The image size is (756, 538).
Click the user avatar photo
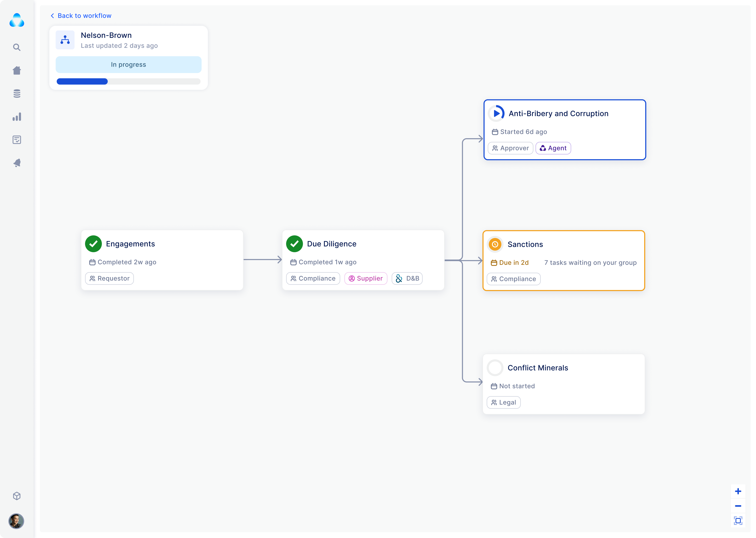16,521
